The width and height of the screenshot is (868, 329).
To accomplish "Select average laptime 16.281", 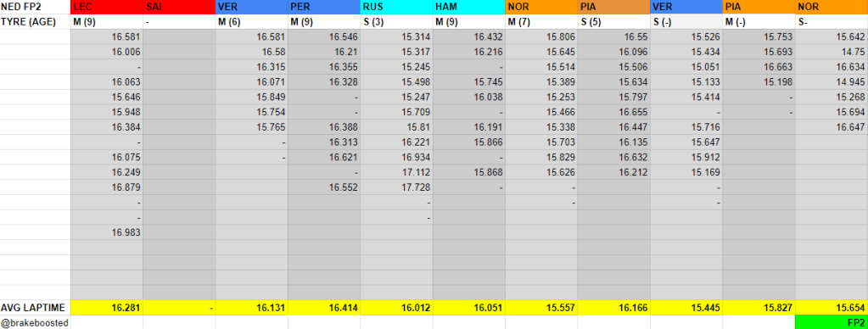I will click(x=107, y=308).
